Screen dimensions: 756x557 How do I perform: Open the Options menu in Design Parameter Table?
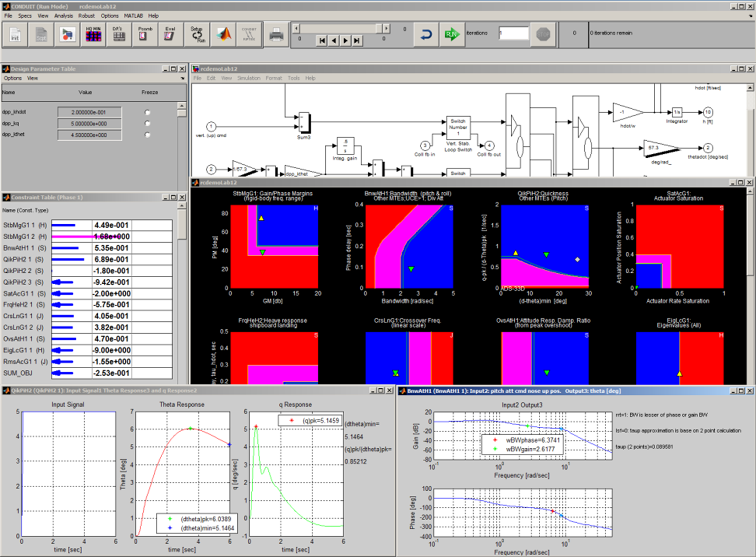tap(13, 78)
